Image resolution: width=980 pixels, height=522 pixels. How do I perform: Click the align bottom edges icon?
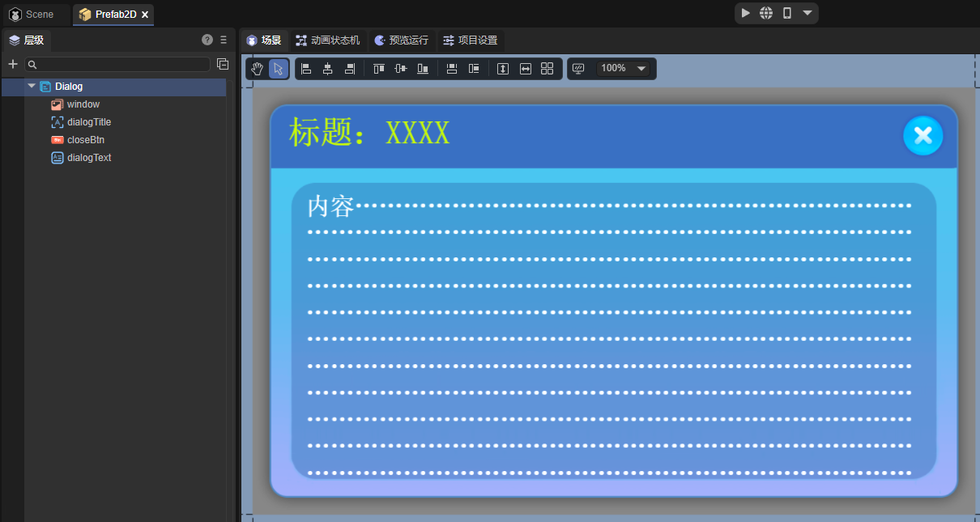point(423,69)
